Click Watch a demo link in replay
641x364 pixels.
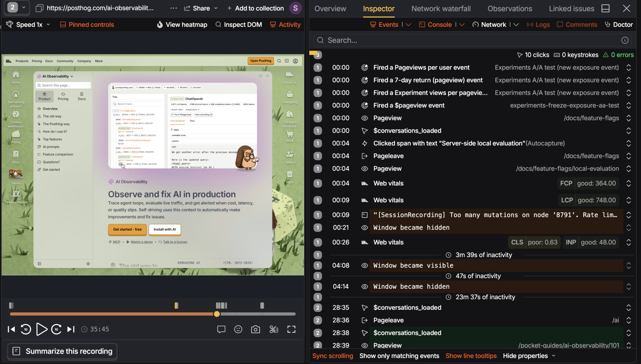point(141,242)
